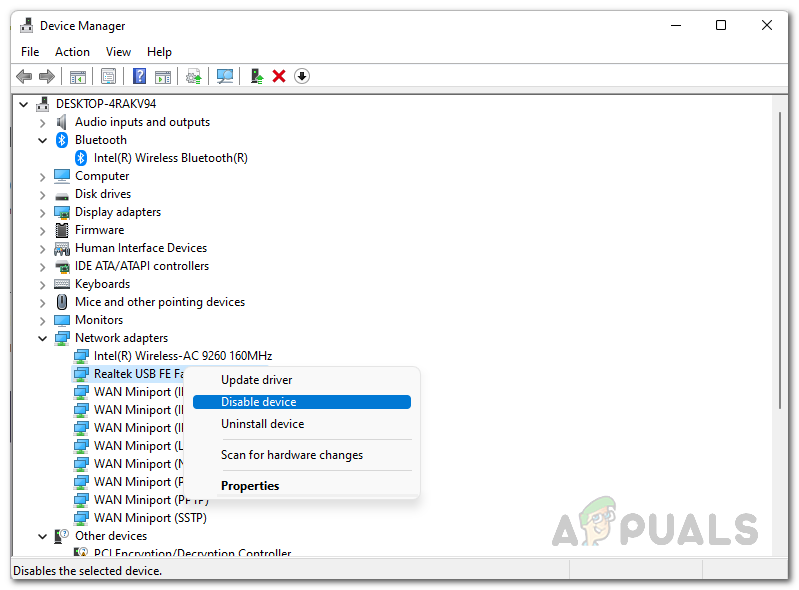This screenshot has width=799, height=590.
Task: Select Intel(R) Wireless-AC 9260 160MHz adapter
Action: (183, 356)
